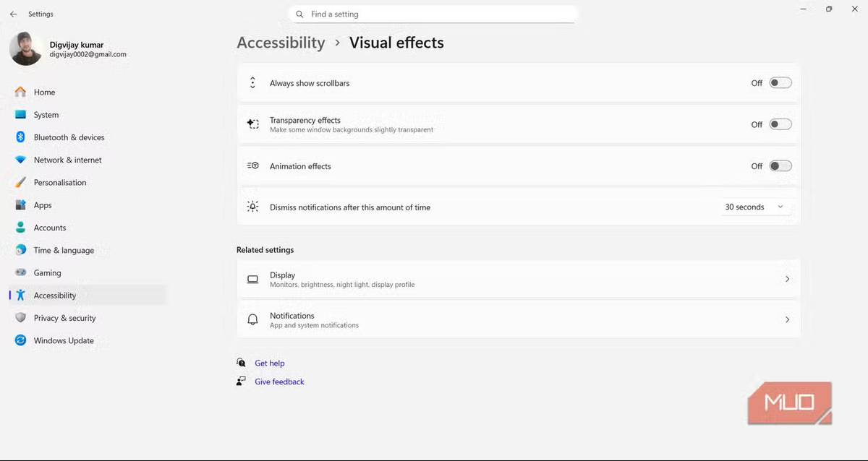Image resolution: width=868 pixels, height=461 pixels.
Task: Open Gaming using the controller icon
Action: [x=20, y=273]
